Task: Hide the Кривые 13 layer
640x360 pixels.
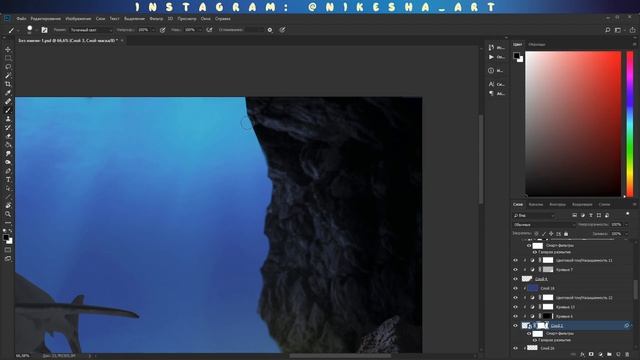Action: click(515, 307)
